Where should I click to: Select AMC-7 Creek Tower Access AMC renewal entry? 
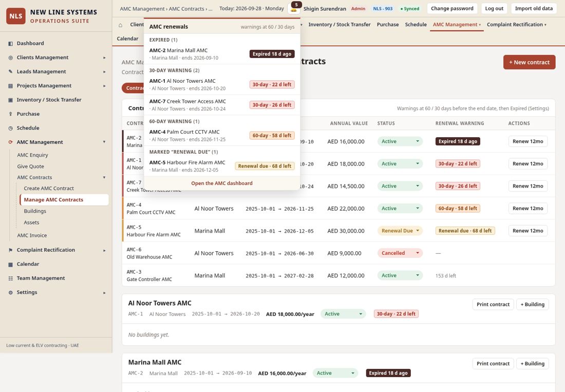tap(222, 105)
